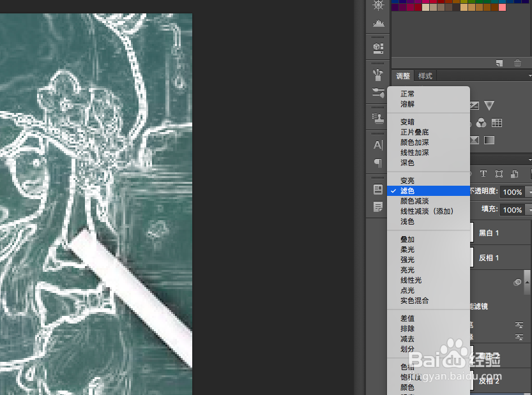Choose 柔光 blend mode

pos(429,250)
